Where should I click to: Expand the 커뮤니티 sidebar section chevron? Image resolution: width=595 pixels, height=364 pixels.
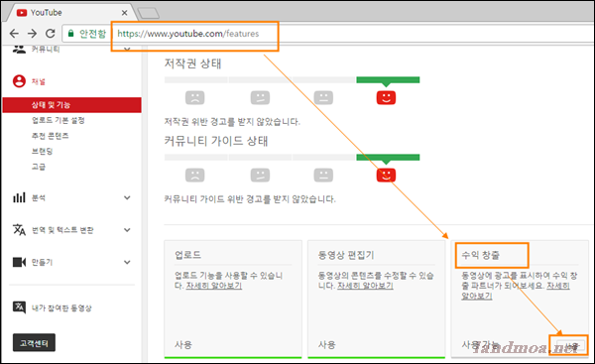point(127,49)
